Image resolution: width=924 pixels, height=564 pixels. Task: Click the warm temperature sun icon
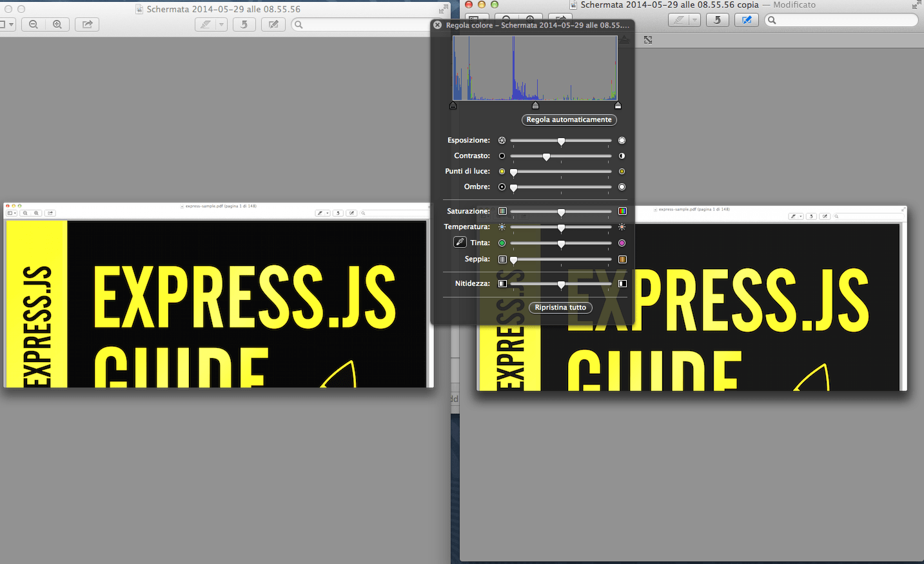point(622,227)
